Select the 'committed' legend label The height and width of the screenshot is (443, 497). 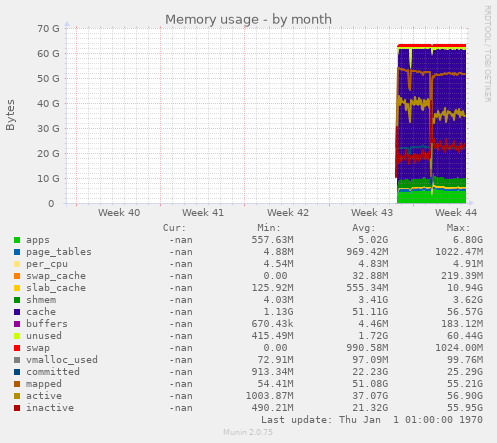tap(53, 372)
